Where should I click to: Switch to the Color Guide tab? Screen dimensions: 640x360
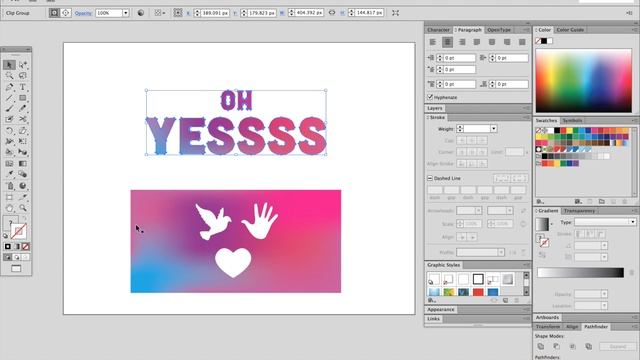click(570, 30)
